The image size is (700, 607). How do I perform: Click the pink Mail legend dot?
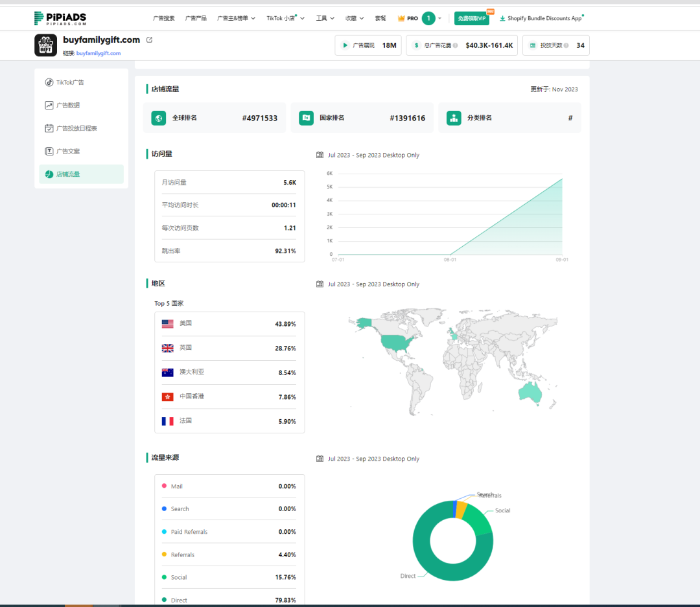pos(164,486)
